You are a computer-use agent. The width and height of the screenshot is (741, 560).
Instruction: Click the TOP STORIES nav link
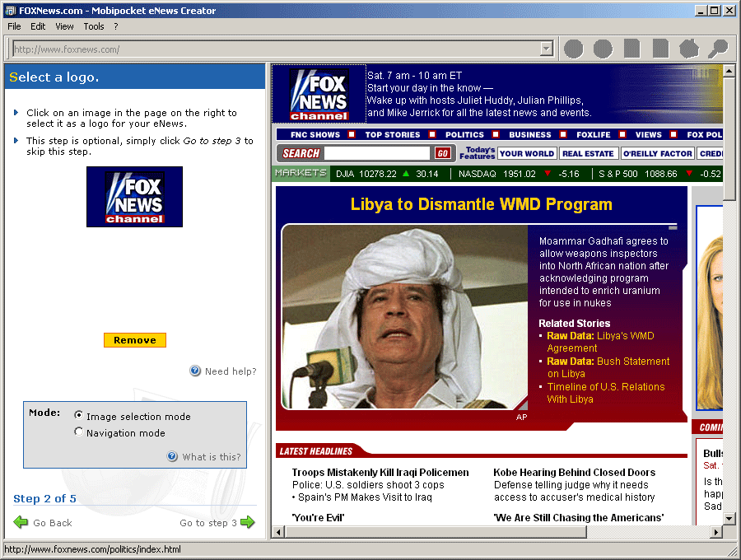[392, 135]
